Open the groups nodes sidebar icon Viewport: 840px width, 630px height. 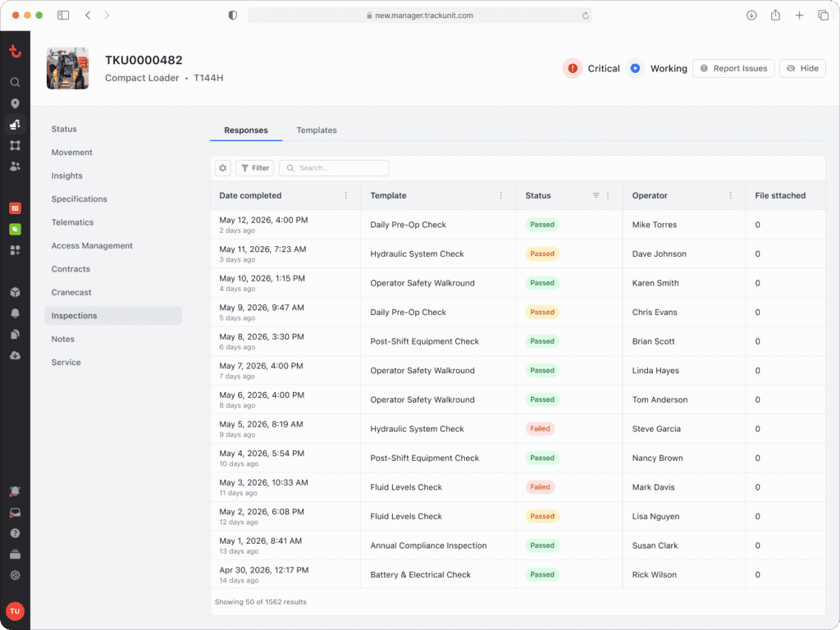(x=15, y=145)
